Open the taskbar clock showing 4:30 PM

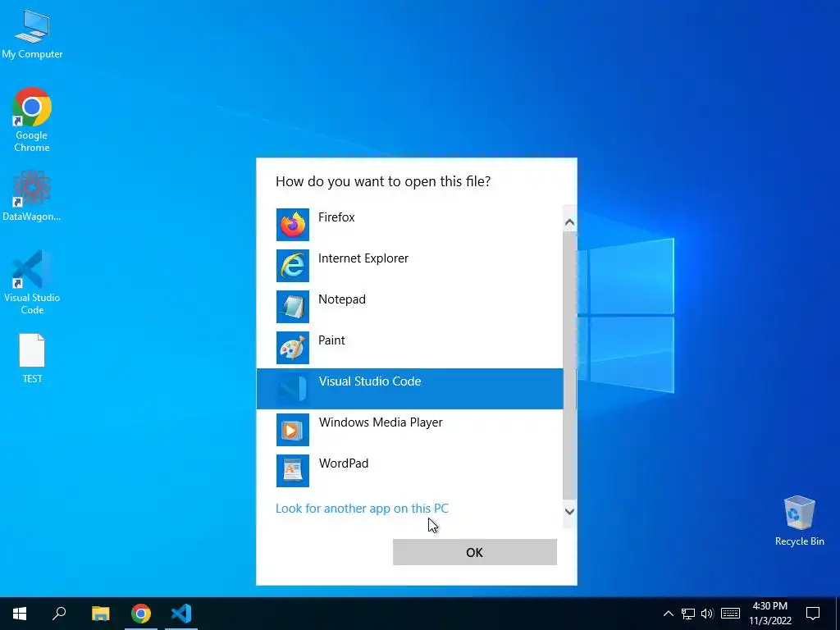769,614
